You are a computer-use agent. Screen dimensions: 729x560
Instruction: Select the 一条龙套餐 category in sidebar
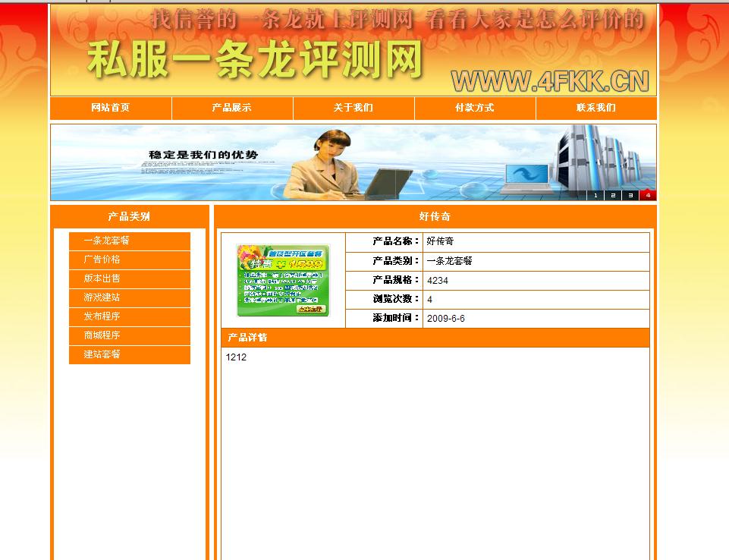(x=129, y=241)
